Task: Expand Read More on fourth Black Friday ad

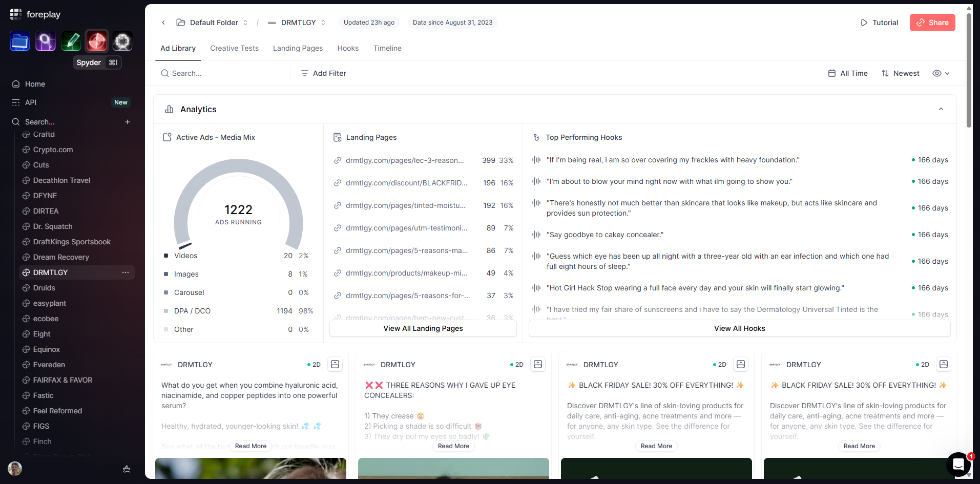Action: [x=860, y=446]
